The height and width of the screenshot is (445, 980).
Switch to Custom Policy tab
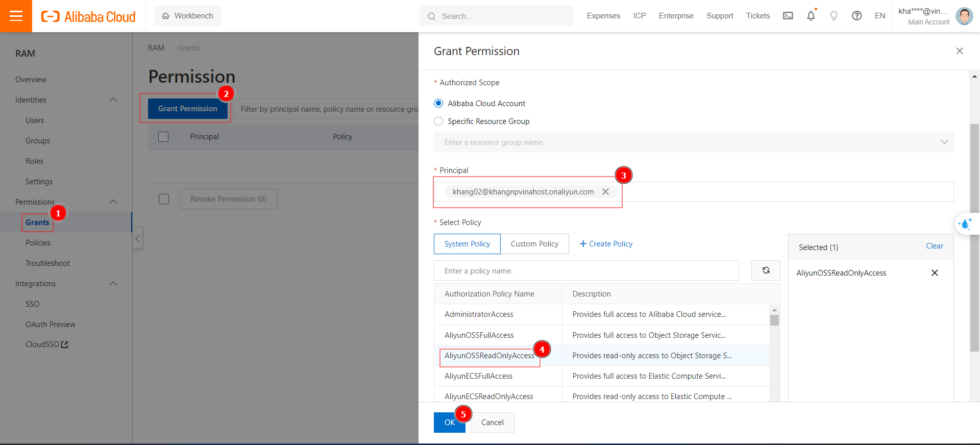click(534, 244)
